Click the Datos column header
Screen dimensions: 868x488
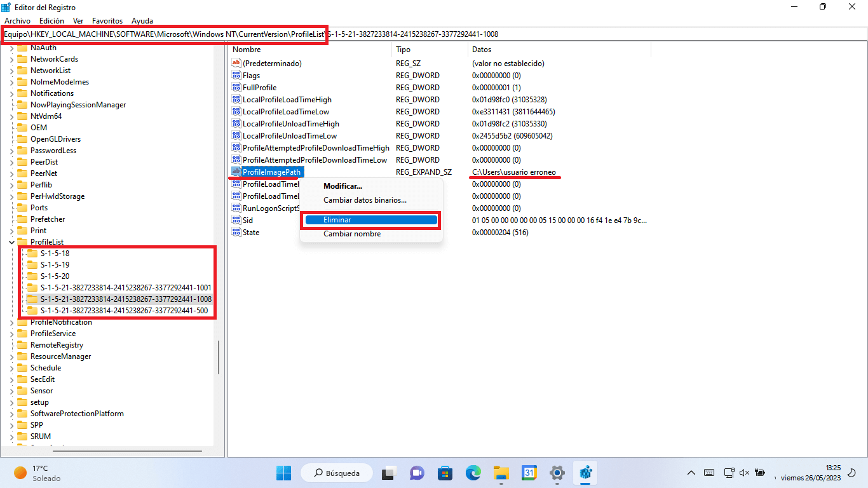(x=559, y=50)
